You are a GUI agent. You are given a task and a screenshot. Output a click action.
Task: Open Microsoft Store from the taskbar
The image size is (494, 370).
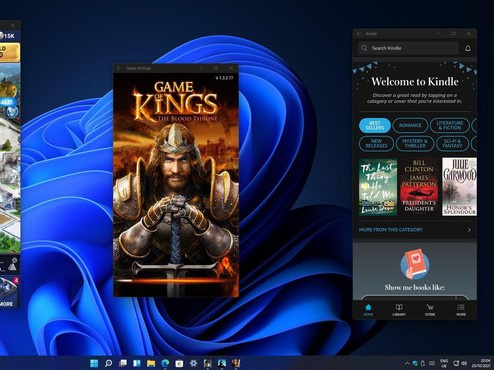click(x=179, y=363)
